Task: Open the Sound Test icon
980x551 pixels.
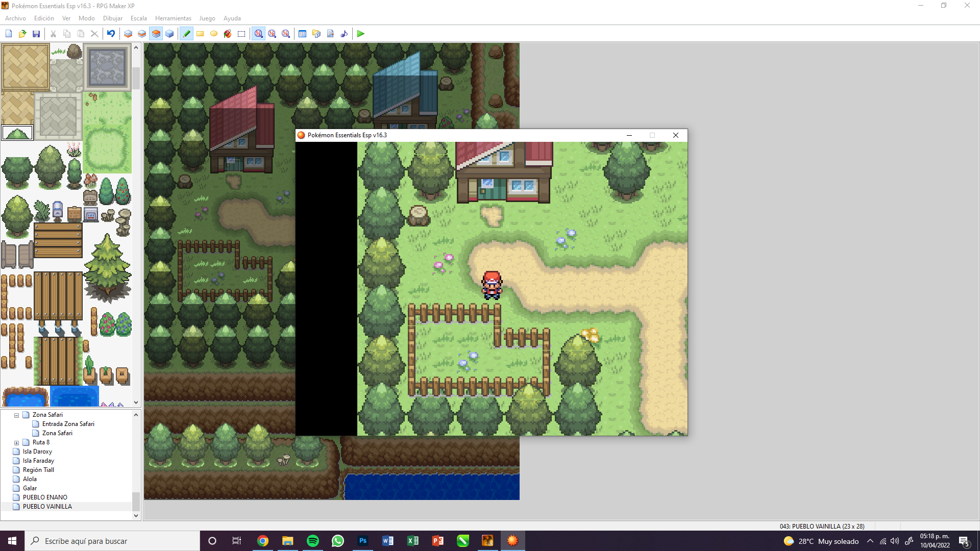Action: [344, 34]
